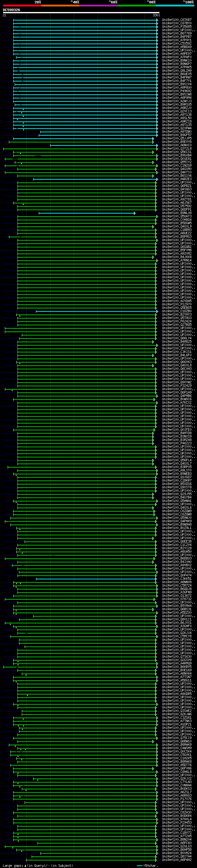Image resolution: width=197 pixels, height=868 pixels.
Task: Select hit label UniRef100_B6T769
Action: coord(177,33)
